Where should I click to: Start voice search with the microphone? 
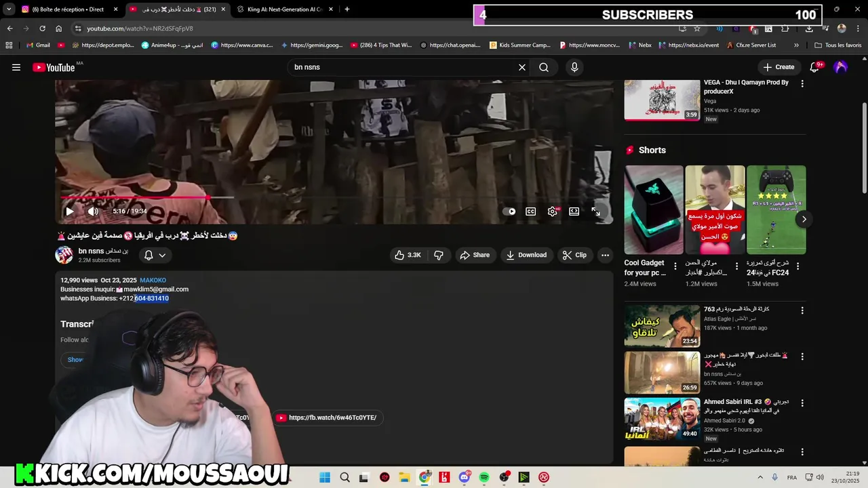click(574, 67)
